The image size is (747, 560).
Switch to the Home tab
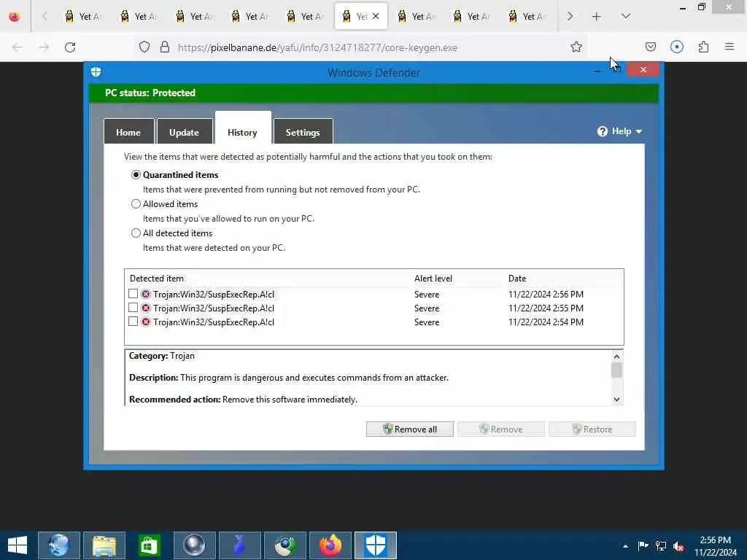coord(128,132)
